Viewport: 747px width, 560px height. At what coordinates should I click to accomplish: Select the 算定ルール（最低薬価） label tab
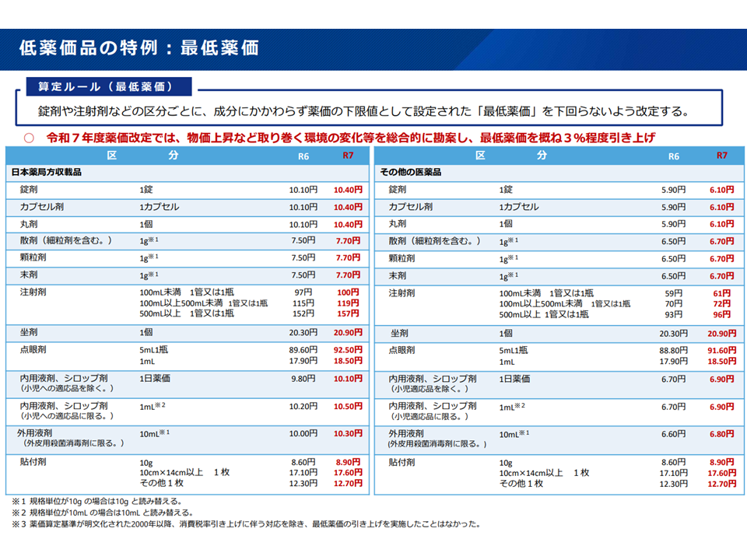tap(100, 86)
